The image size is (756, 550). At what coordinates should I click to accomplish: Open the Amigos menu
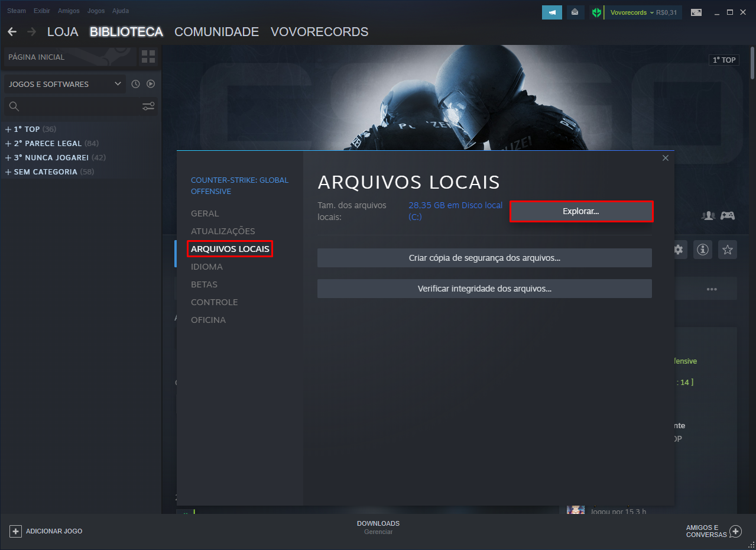tap(69, 11)
